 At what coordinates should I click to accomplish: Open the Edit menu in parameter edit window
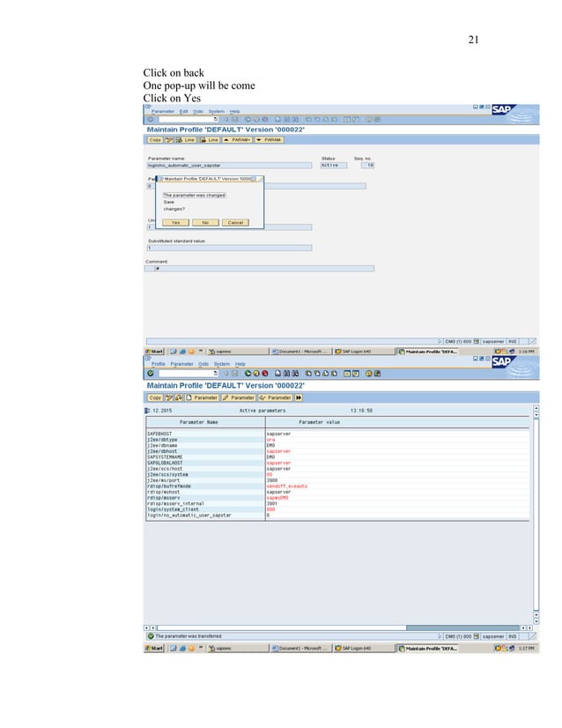(184, 111)
